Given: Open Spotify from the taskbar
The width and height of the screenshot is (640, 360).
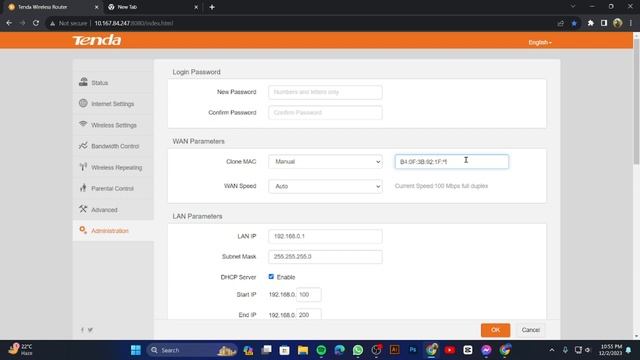Looking at the screenshot, I should (x=321, y=350).
